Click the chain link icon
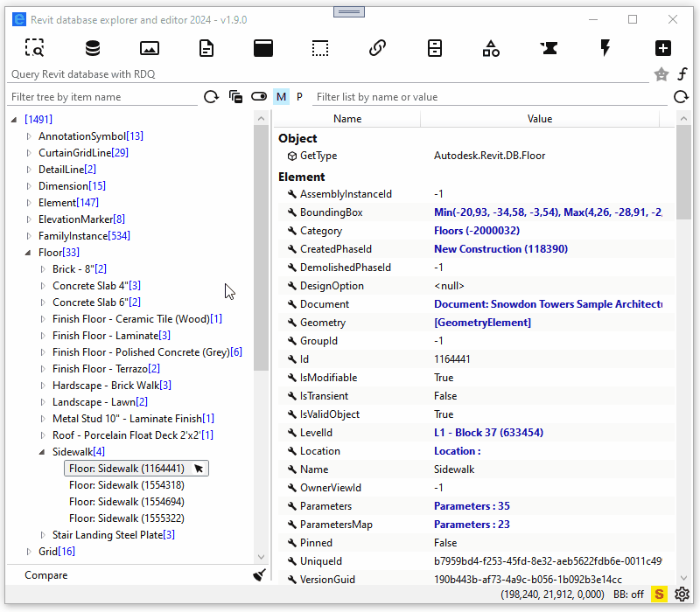Screen dimensions: 700x612 point(377,48)
